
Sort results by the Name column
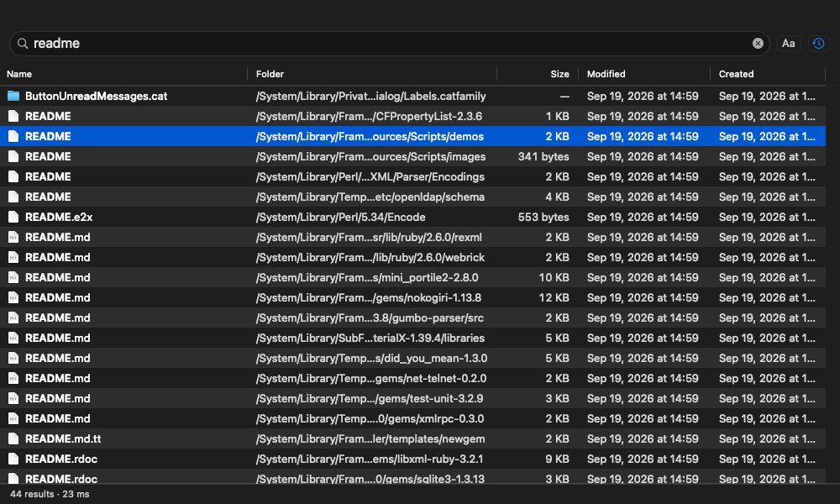click(x=19, y=74)
